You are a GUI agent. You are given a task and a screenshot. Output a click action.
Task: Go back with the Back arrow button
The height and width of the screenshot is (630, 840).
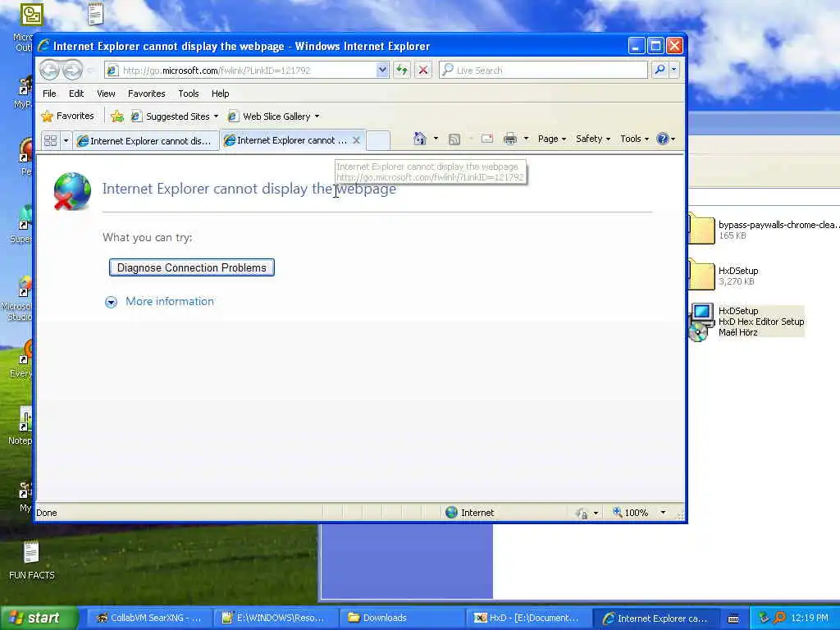point(50,71)
